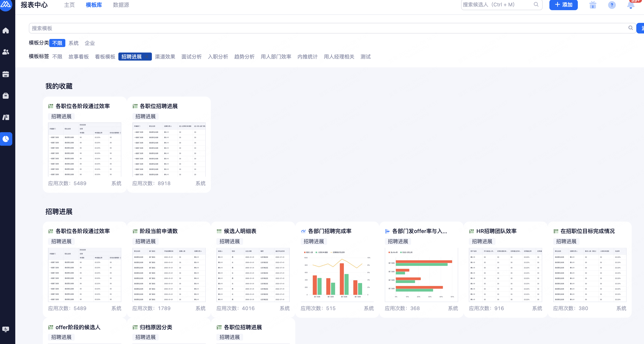Screen dimensions: 644x344
Task: Open preview thumbnail of favorite 各职位招聘进展
Action: pos(169,150)
